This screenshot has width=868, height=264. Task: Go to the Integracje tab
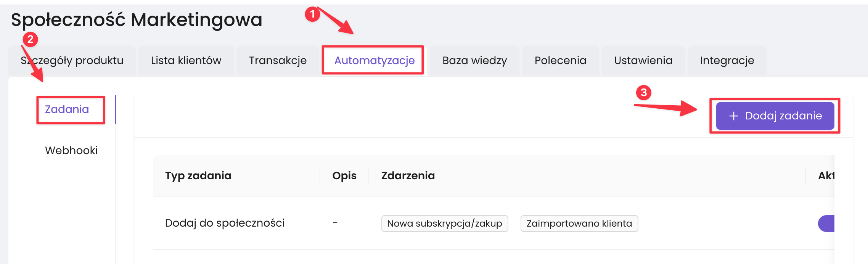[x=727, y=60]
